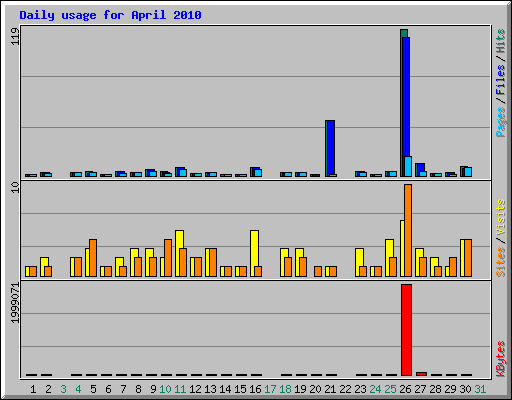Click the day 7 label on x-axis
This screenshot has width=512, height=400.
[123, 389]
